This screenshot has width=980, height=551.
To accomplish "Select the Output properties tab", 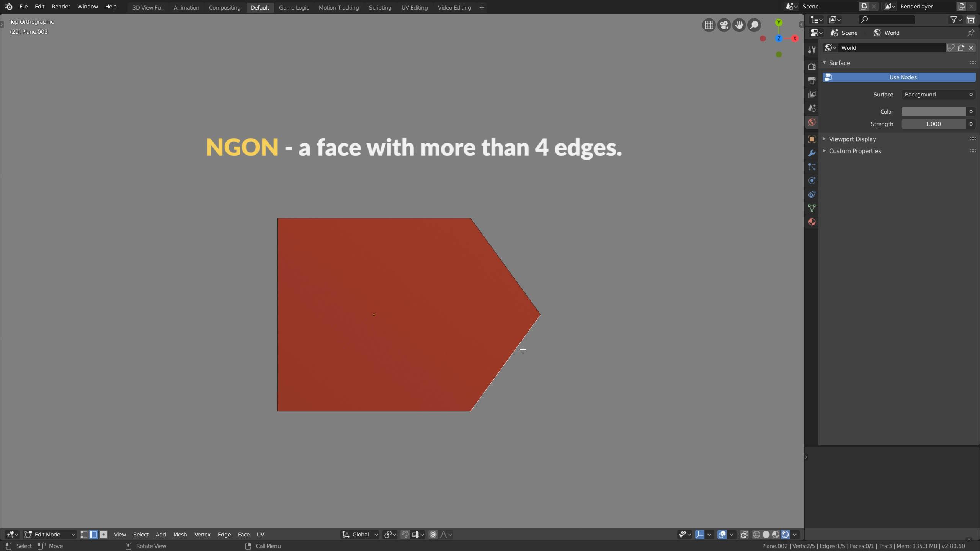I will 812,80.
